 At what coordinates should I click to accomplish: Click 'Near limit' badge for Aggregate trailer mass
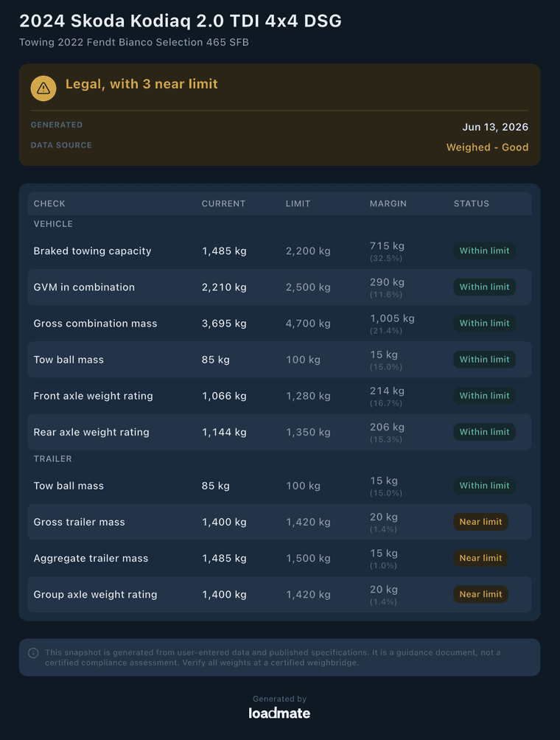pyautogui.click(x=480, y=558)
